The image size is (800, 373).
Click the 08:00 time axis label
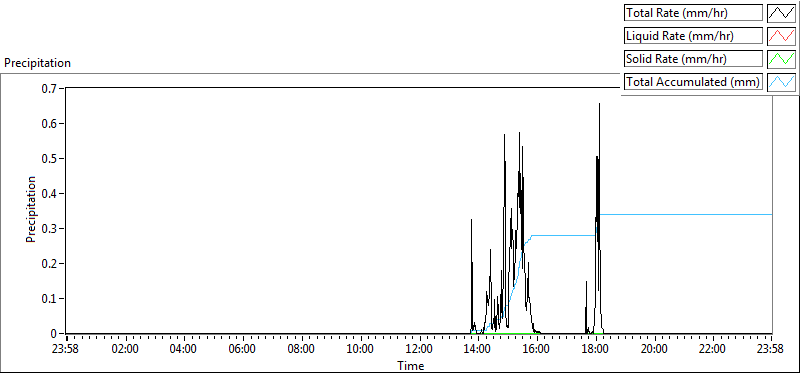coord(302,350)
